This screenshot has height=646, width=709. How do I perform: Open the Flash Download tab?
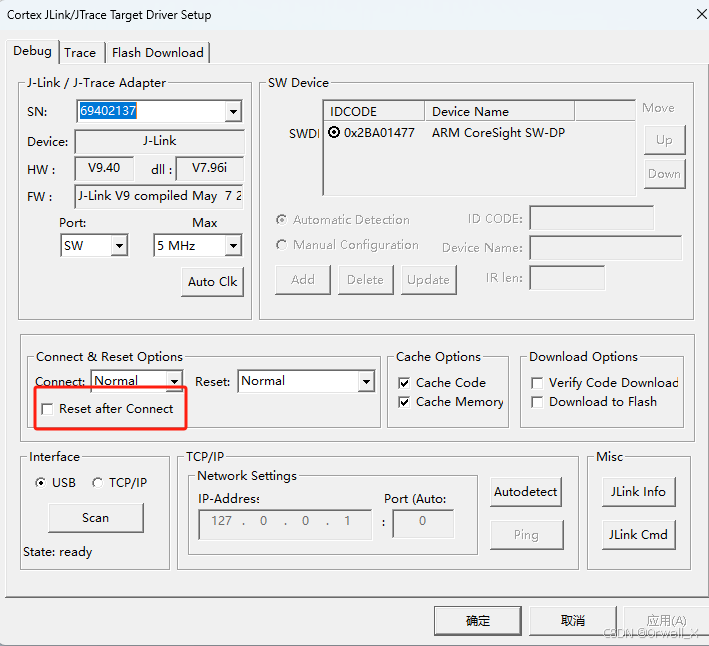coord(157,53)
